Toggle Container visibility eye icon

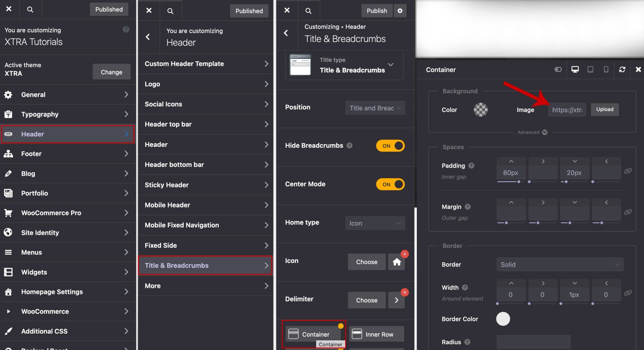[x=558, y=69]
